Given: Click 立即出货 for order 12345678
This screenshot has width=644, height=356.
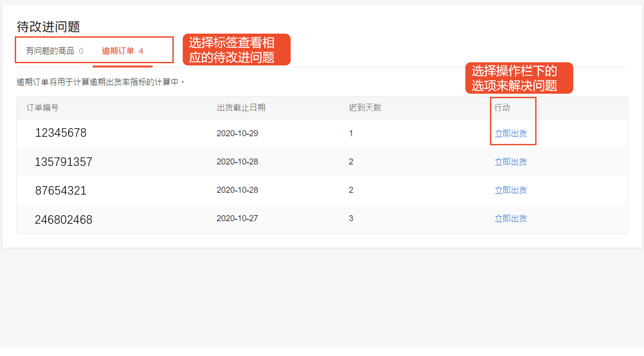Looking at the screenshot, I should [x=511, y=134].
